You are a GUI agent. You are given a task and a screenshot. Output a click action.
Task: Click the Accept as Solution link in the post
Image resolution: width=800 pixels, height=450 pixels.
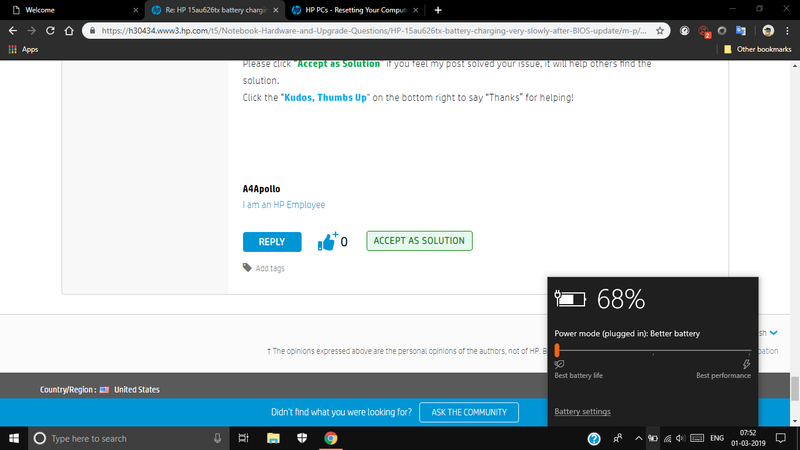coord(339,64)
